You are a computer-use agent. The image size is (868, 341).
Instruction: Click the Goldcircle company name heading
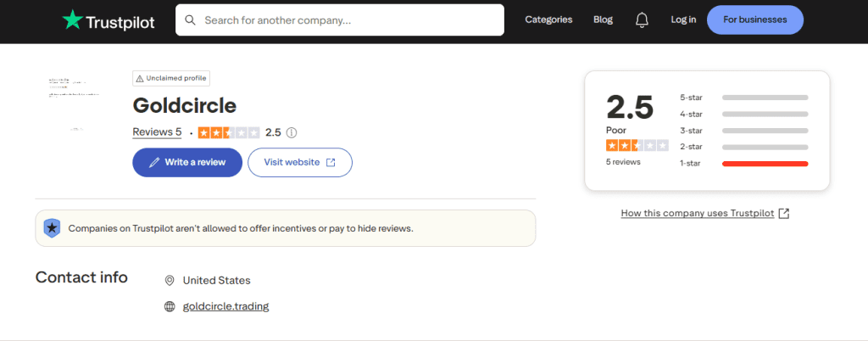point(184,105)
